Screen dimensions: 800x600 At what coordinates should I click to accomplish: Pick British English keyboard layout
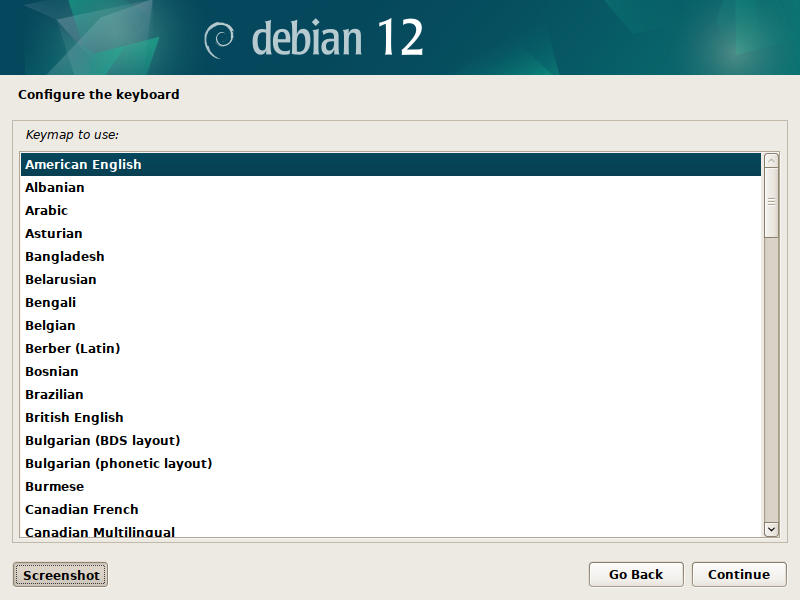coord(391,417)
